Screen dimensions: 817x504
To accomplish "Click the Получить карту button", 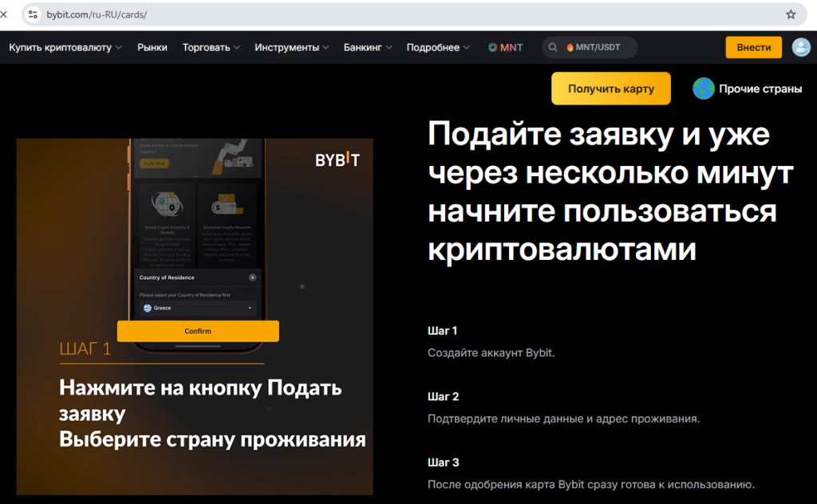I will (610, 89).
